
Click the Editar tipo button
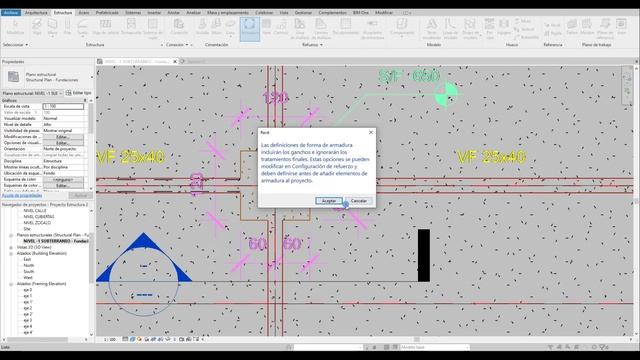coord(79,93)
